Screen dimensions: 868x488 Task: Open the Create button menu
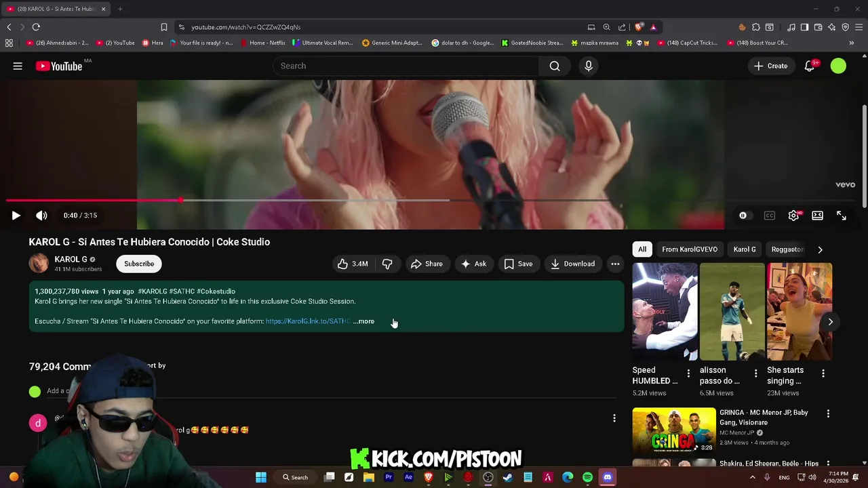770,66
